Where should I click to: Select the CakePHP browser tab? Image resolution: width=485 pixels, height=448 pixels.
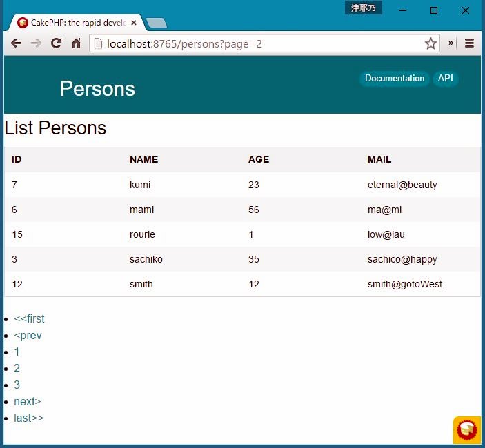76,23
